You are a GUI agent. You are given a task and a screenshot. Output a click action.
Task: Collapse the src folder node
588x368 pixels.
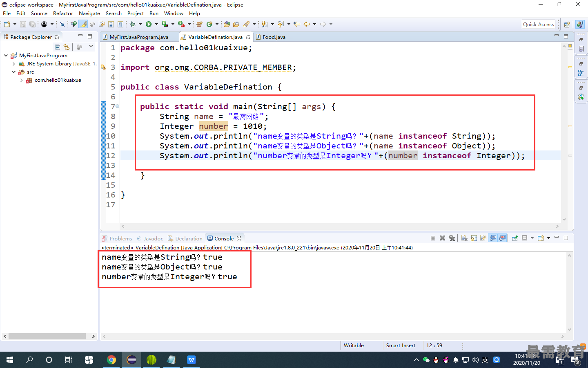pyautogui.click(x=13, y=72)
